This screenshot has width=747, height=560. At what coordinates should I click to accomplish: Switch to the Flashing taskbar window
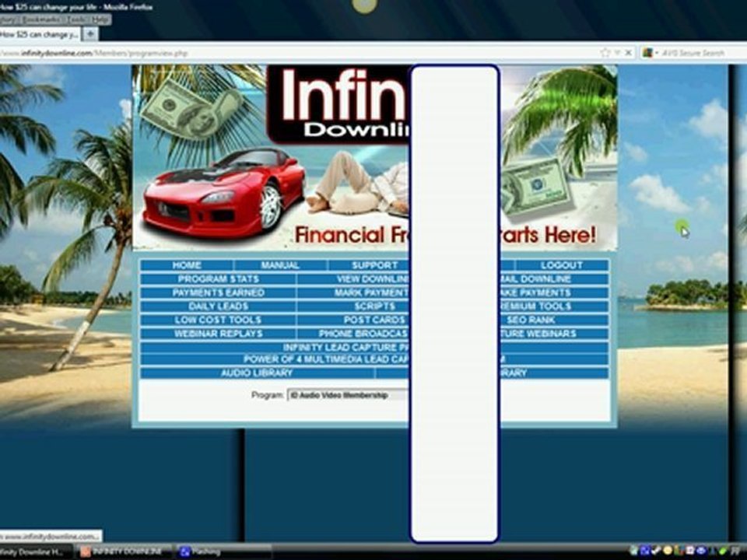coord(223,551)
